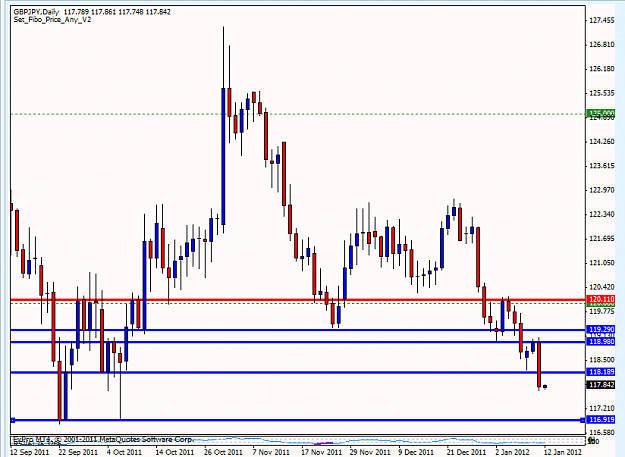Click the red 120.110 price tag
This screenshot has width=625, height=457.
tap(601, 299)
